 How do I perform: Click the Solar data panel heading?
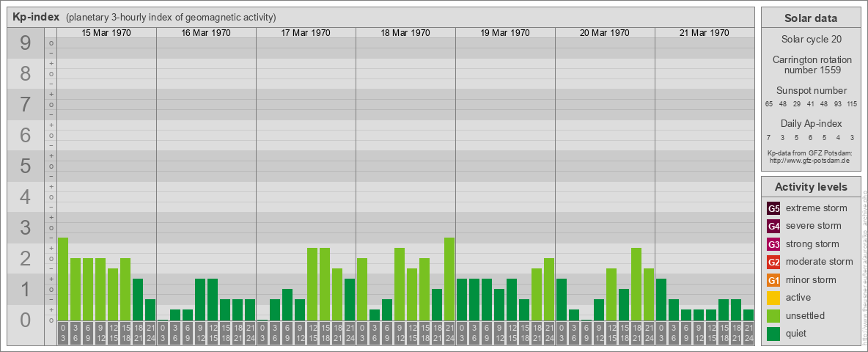click(x=811, y=18)
